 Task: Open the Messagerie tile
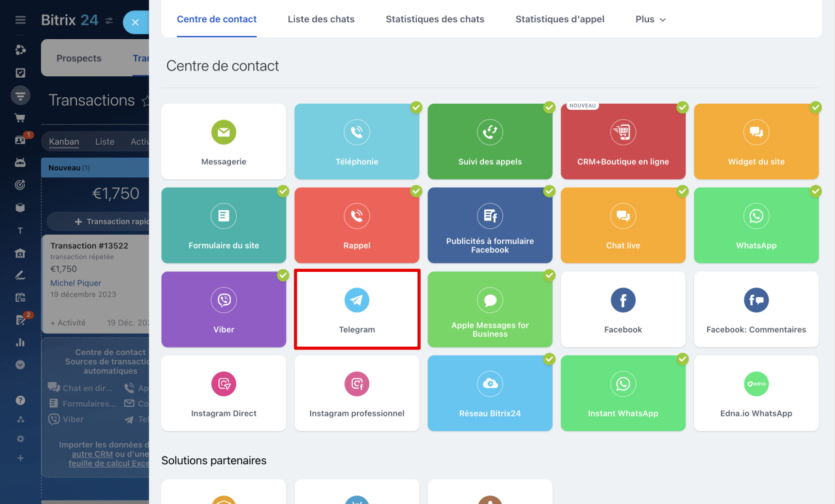click(x=224, y=141)
